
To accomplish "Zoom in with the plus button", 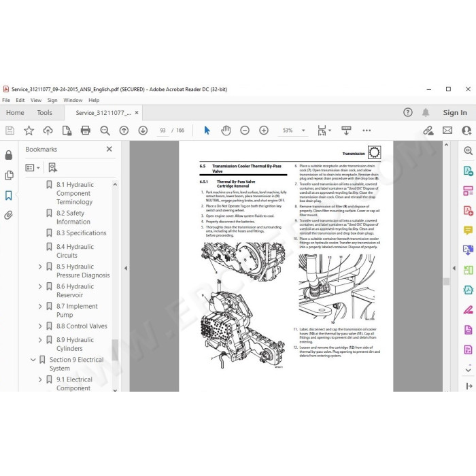I will coord(264,131).
